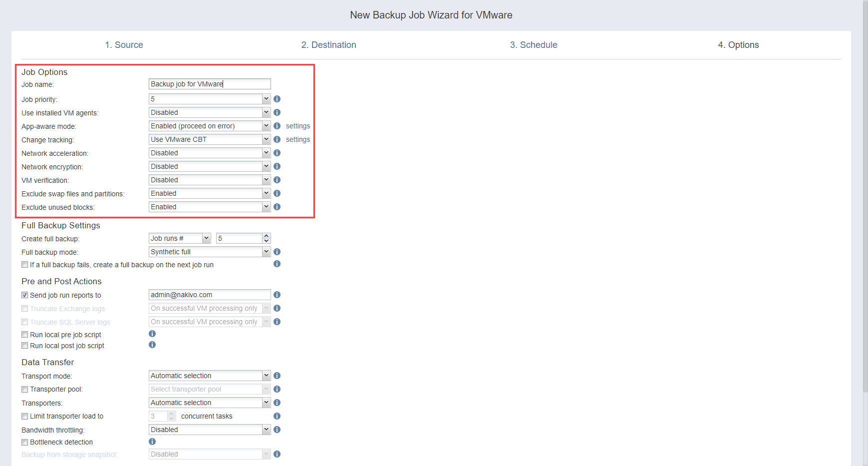Click info icon for App-aware mode
868x466 pixels.
[277, 126]
